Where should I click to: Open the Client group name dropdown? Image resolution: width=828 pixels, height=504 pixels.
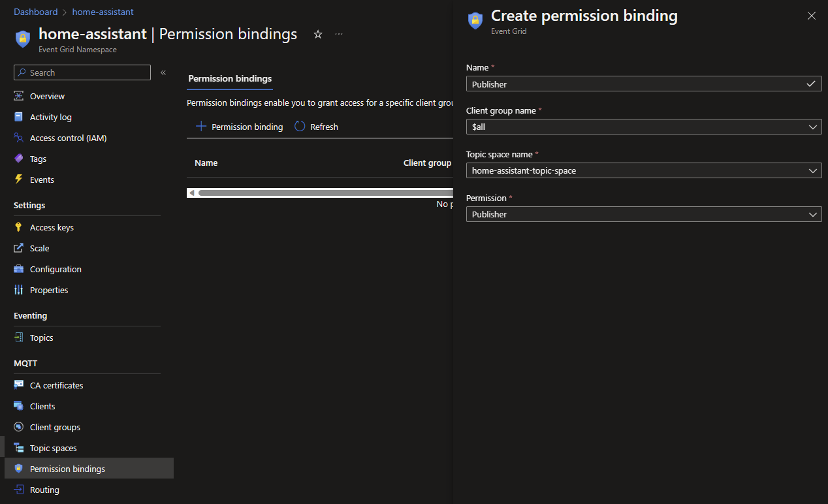[x=644, y=127]
